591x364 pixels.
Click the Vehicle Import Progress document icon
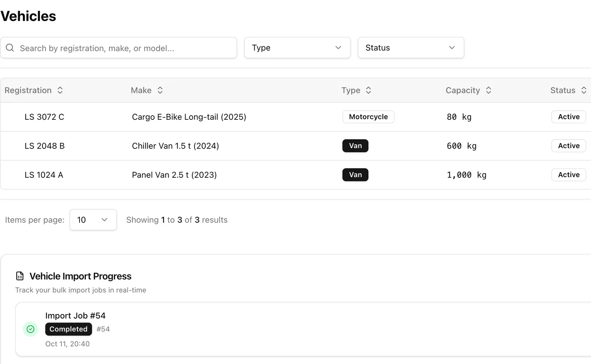click(x=19, y=276)
